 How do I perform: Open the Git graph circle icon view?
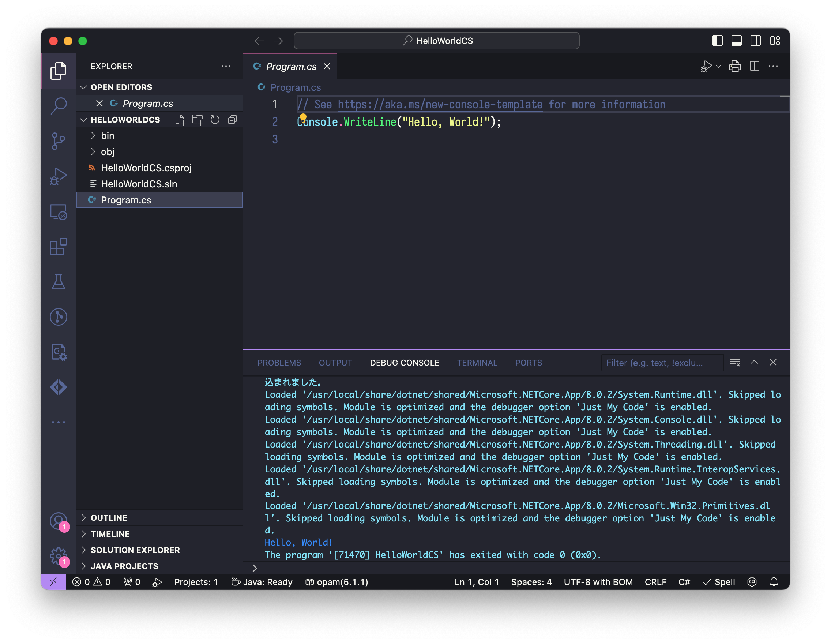pyautogui.click(x=58, y=317)
